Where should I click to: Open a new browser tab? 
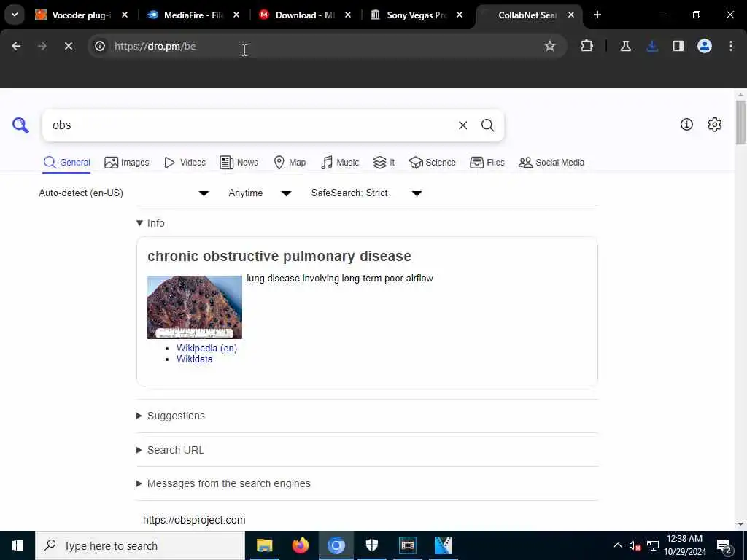pos(597,15)
